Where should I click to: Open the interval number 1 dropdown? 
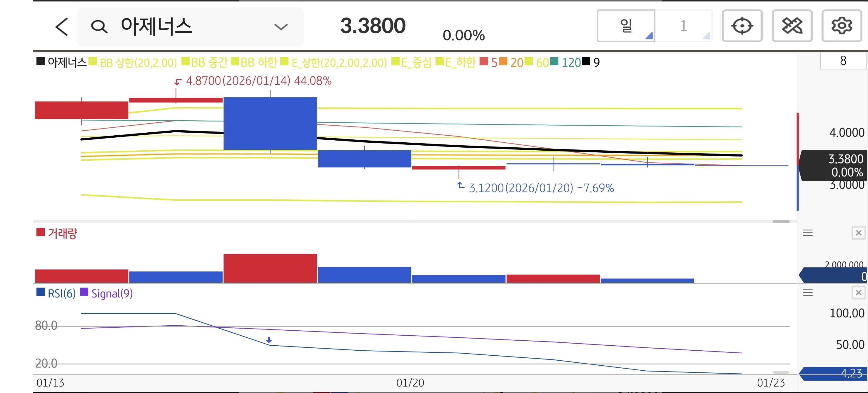coord(683,26)
